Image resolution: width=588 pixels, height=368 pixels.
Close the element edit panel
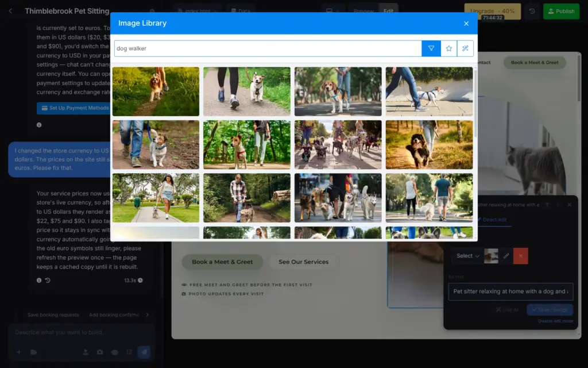[569, 205]
